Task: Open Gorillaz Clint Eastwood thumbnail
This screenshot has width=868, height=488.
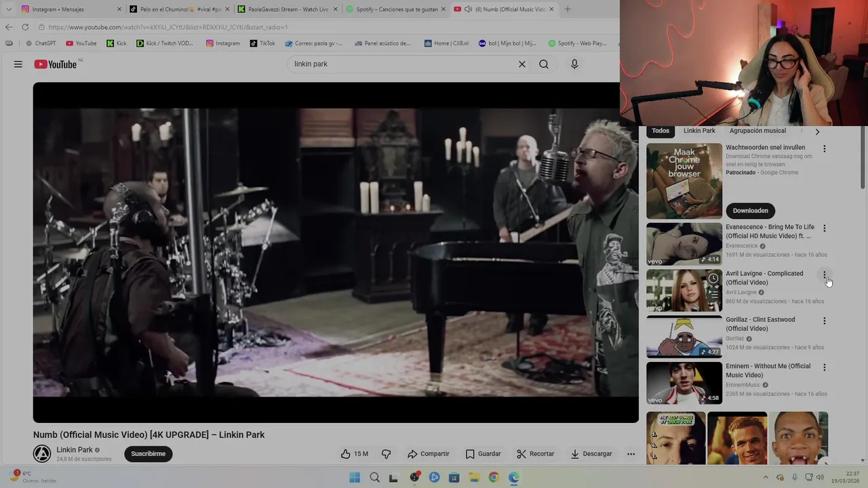Action: click(x=684, y=336)
